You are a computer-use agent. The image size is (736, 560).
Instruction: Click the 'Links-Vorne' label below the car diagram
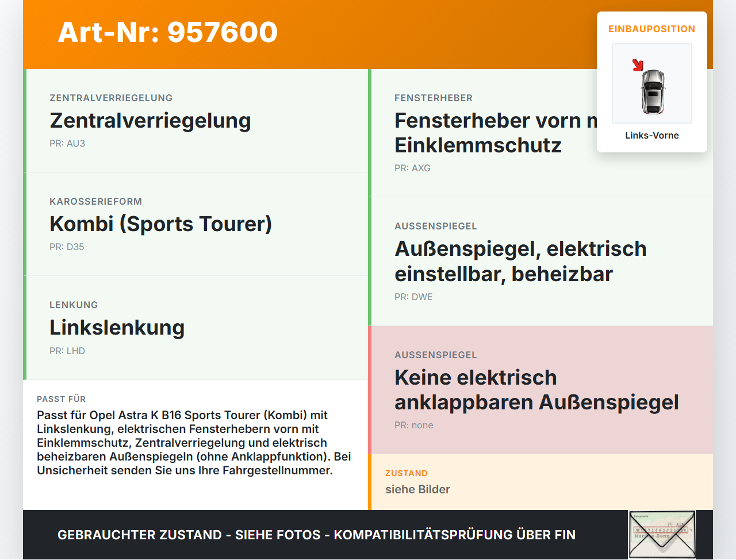652,135
